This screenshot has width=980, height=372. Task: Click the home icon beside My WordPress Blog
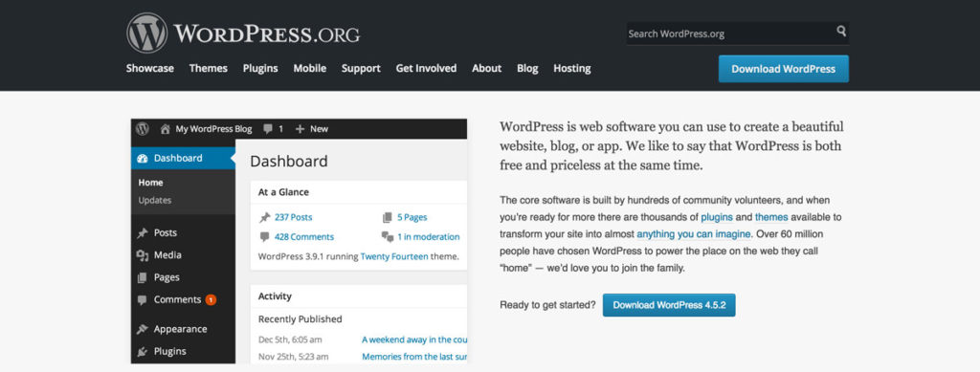(x=165, y=129)
